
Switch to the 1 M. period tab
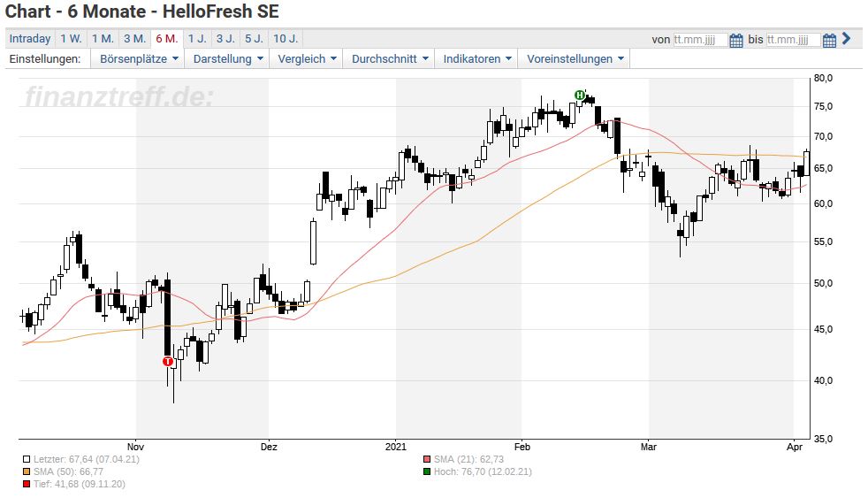(x=103, y=39)
